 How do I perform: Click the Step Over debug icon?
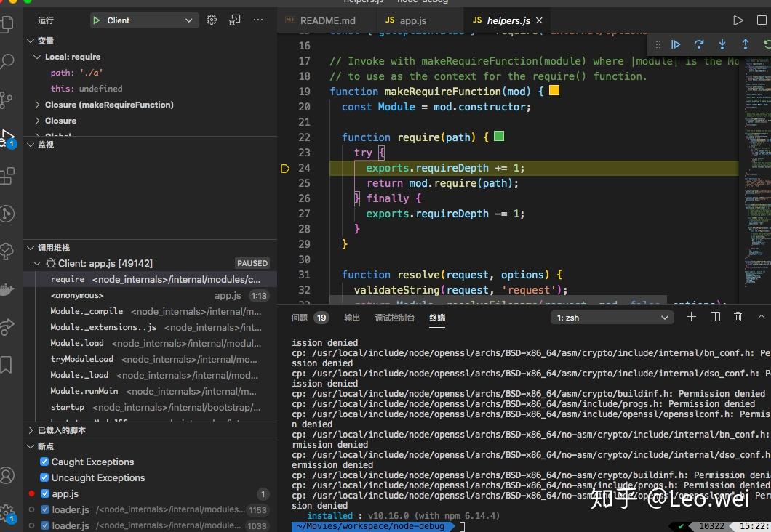click(x=698, y=44)
